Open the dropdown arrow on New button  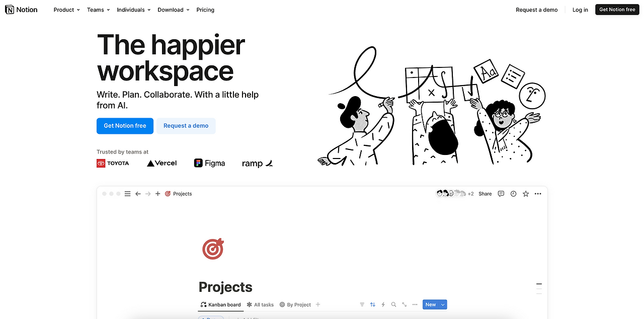tap(443, 304)
